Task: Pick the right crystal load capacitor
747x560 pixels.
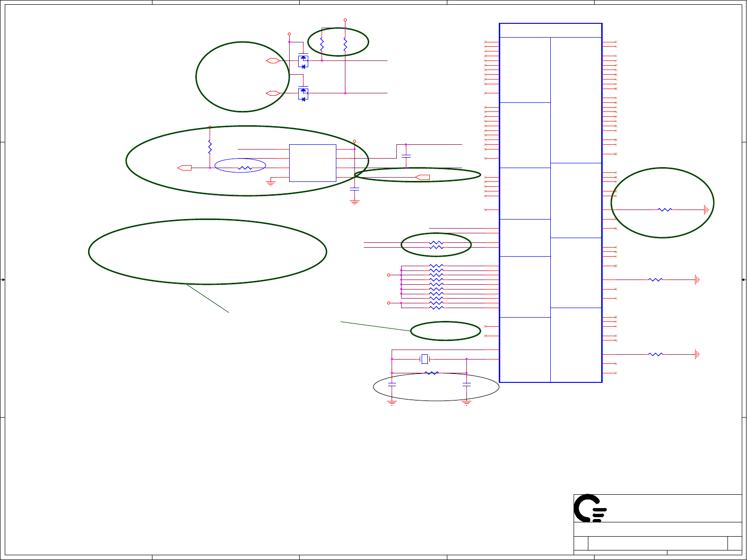Action: click(x=467, y=384)
